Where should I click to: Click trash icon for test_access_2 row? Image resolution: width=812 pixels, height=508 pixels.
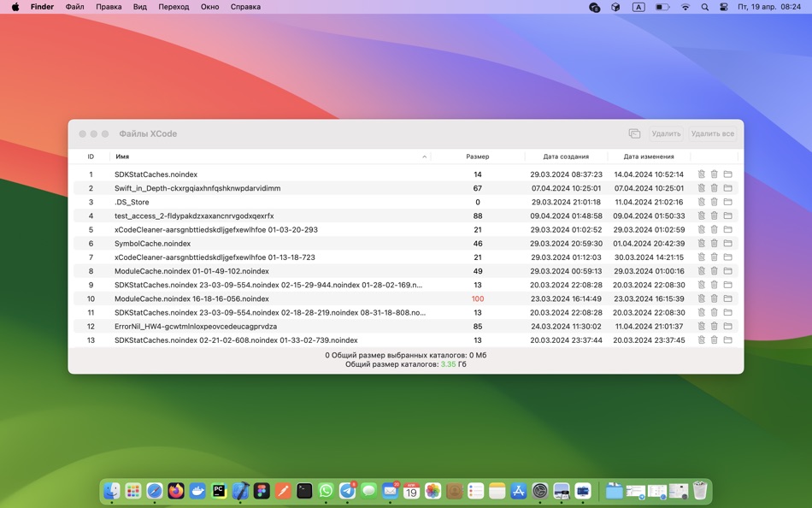coord(714,216)
